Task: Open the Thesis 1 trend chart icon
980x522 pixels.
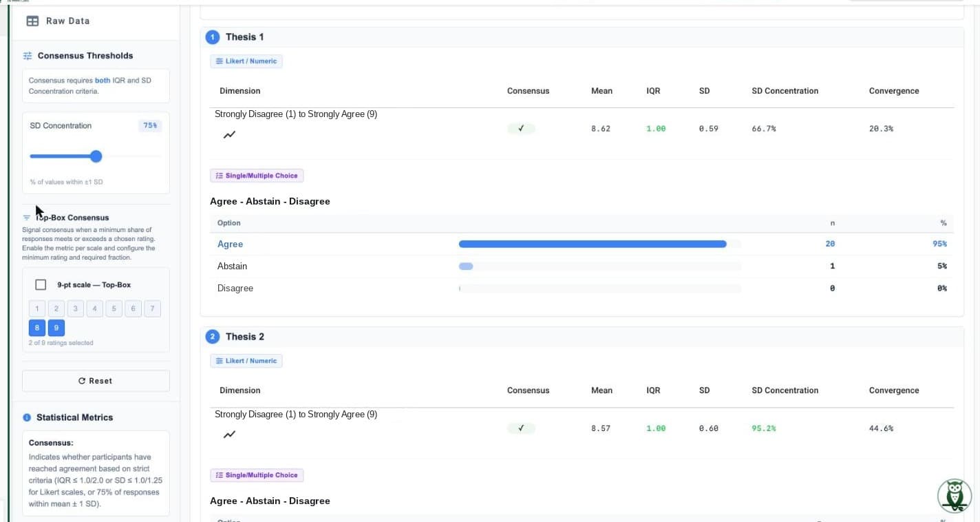Action: click(229, 135)
